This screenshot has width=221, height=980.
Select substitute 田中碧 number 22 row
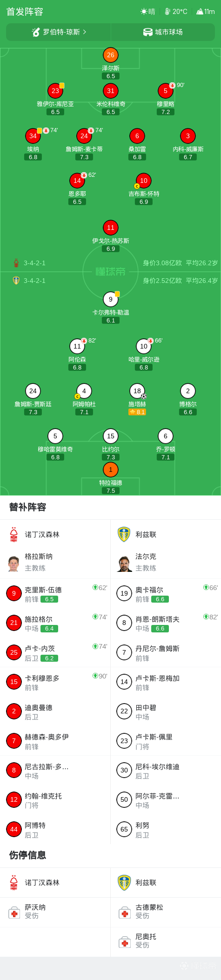pos(166,712)
